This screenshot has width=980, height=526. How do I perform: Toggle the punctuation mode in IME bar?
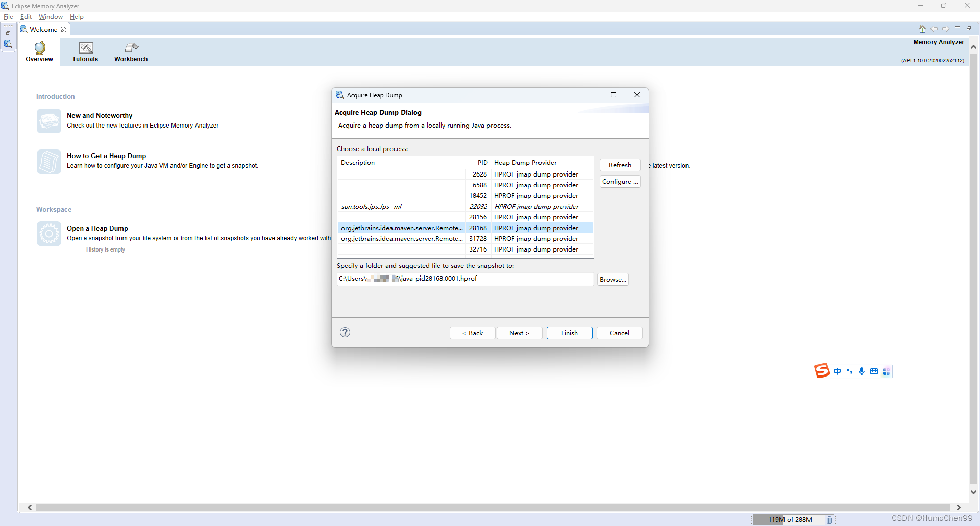click(849, 371)
